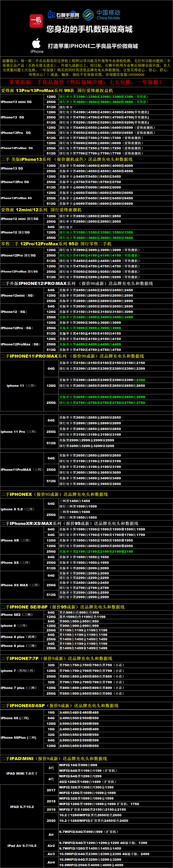Select the iphone 11（三网）label
The height and width of the screenshot is (868, 173).
tap(21, 386)
